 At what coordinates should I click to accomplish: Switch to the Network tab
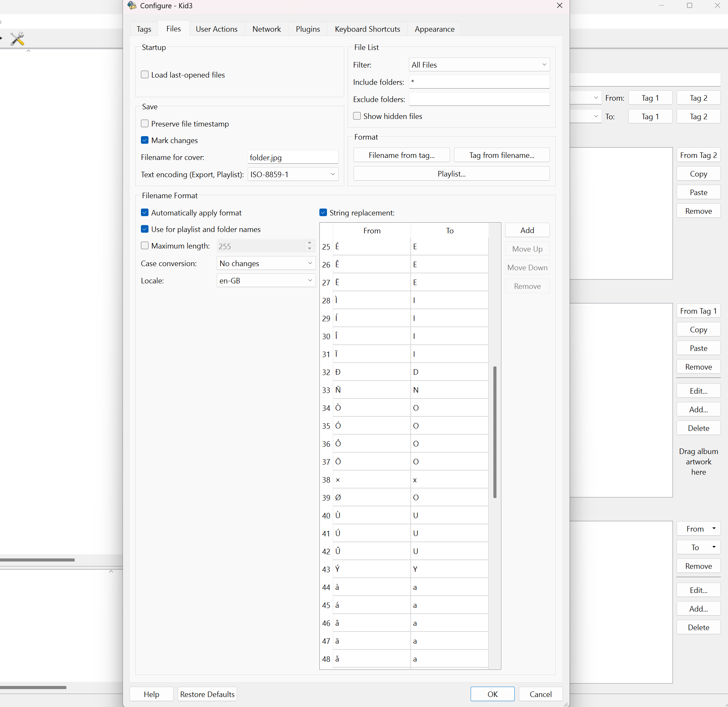[267, 29]
